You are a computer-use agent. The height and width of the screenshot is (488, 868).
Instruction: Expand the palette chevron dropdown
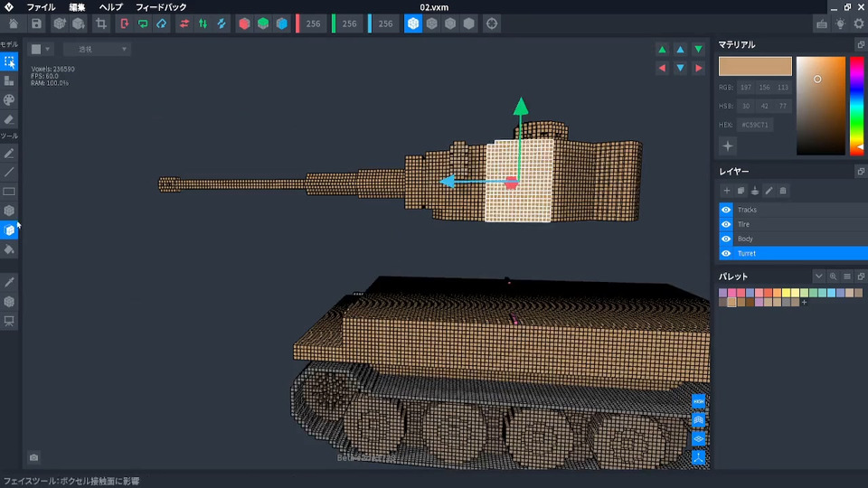pos(819,277)
